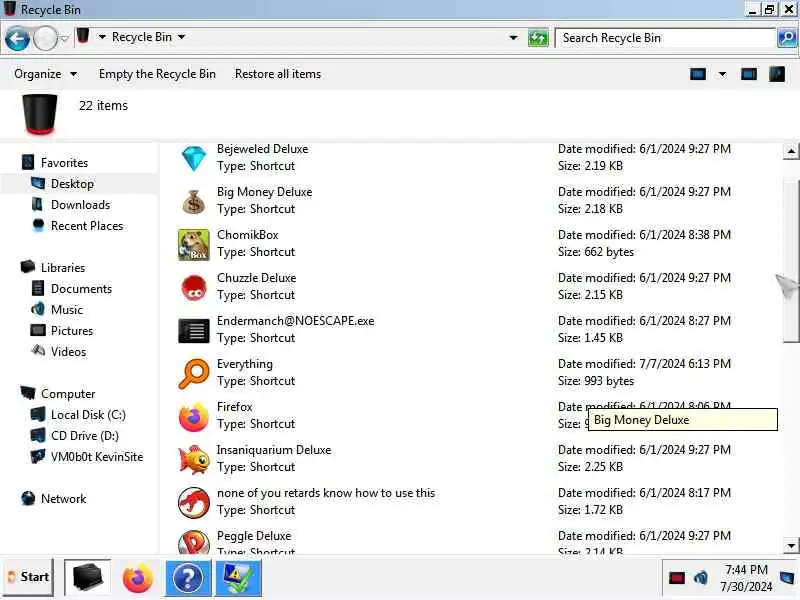Image resolution: width=800 pixels, height=600 pixels.
Task: Open Downloads in the navigation pane
Action: click(80, 205)
